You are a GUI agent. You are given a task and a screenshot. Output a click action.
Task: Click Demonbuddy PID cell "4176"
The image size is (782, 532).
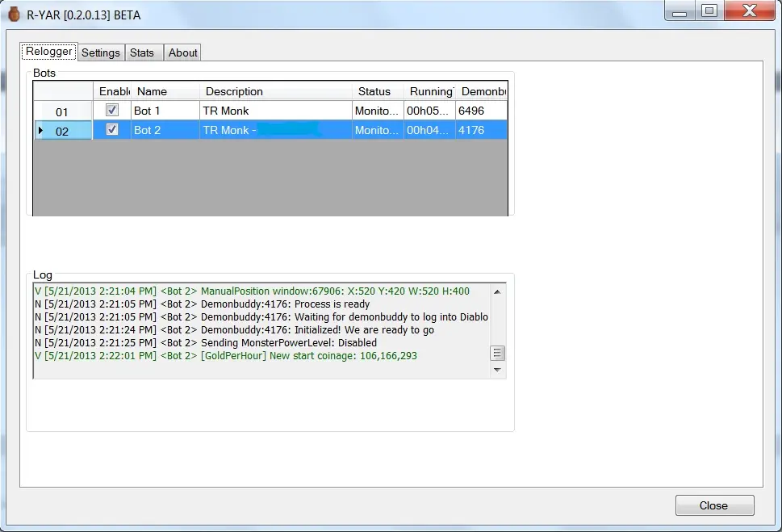click(481, 130)
